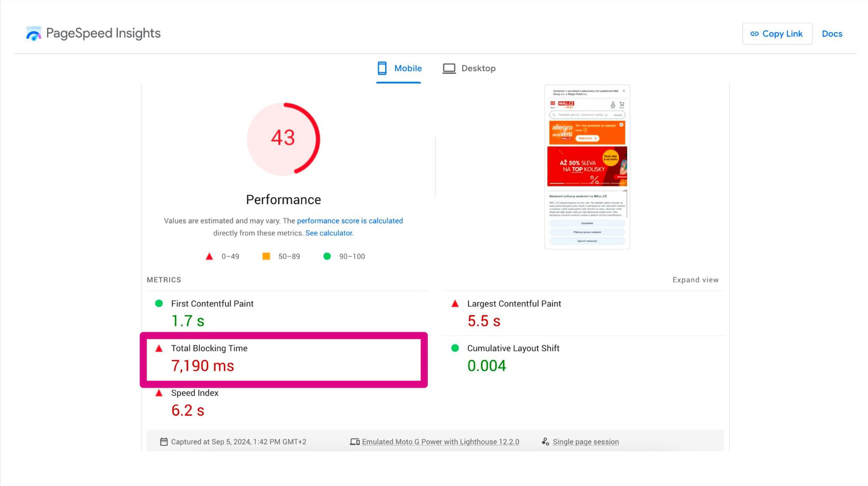Image resolution: width=868 pixels, height=486 pixels.
Task: Open 'performance score is calculated' link
Action: (x=350, y=221)
